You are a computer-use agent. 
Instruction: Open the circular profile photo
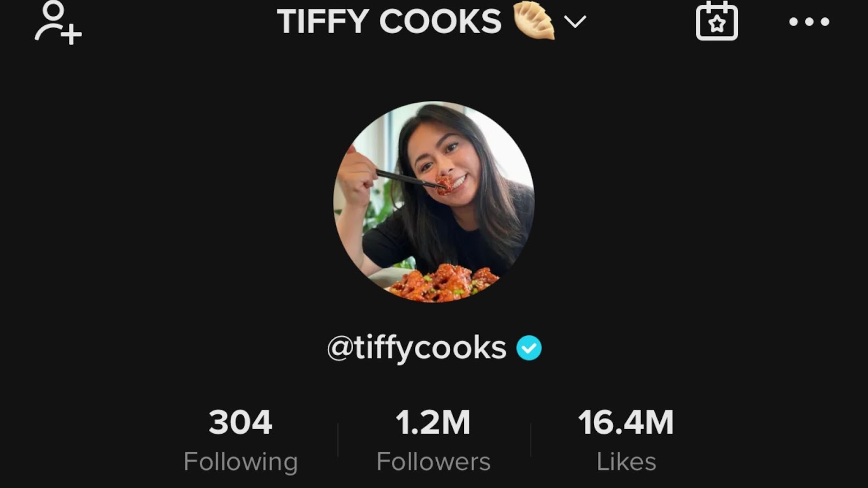click(434, 202)
